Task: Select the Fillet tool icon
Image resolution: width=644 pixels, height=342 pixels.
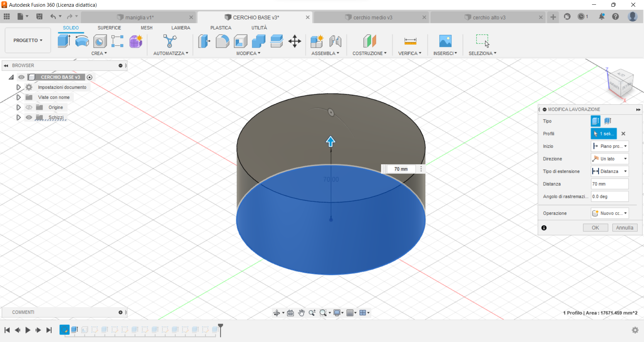Action: [x=222, y=41]
